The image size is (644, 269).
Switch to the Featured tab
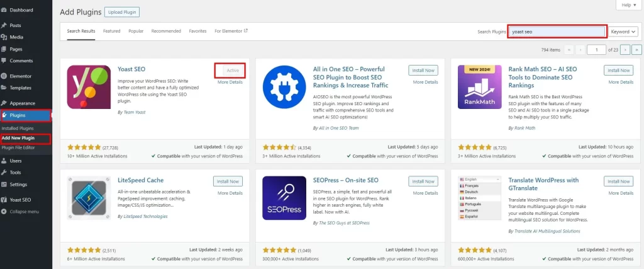click(112, 31)
